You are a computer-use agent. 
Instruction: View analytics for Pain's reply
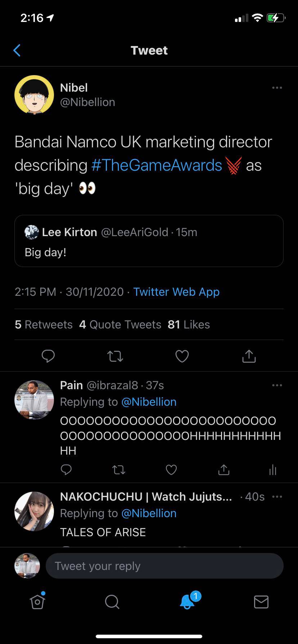click(x=273, y=469)
